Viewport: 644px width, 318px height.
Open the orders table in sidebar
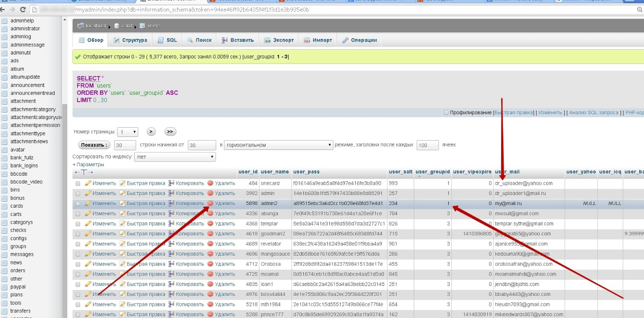18,271
